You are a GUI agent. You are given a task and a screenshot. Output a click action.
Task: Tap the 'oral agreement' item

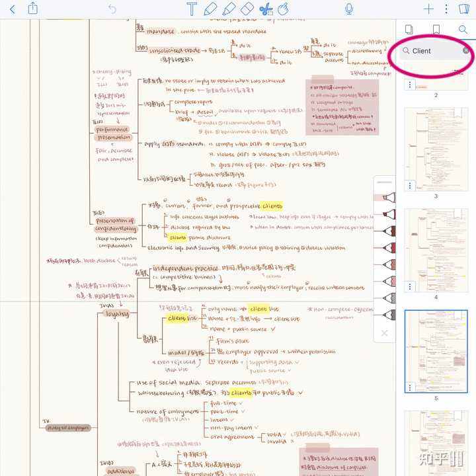(233, 436)
